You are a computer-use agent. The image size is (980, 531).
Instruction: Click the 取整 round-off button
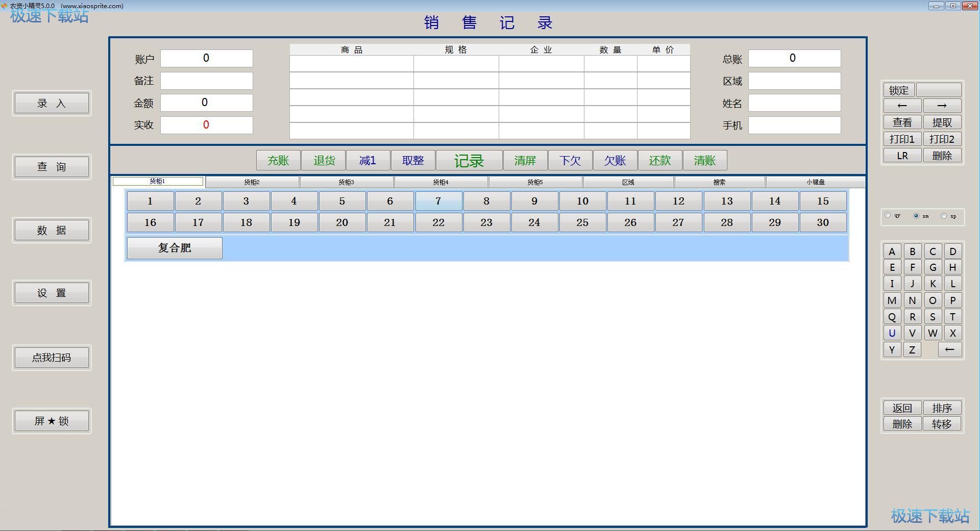coord(413,161)
